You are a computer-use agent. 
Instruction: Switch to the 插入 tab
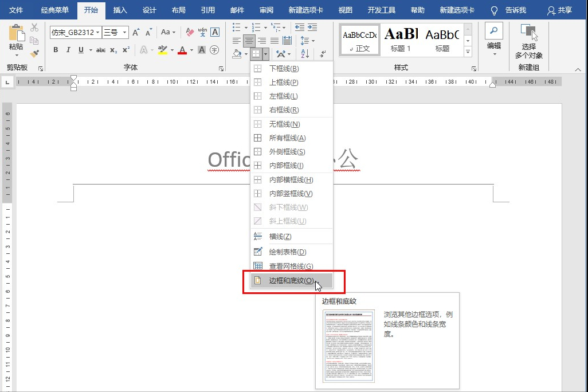coord(120,10)
